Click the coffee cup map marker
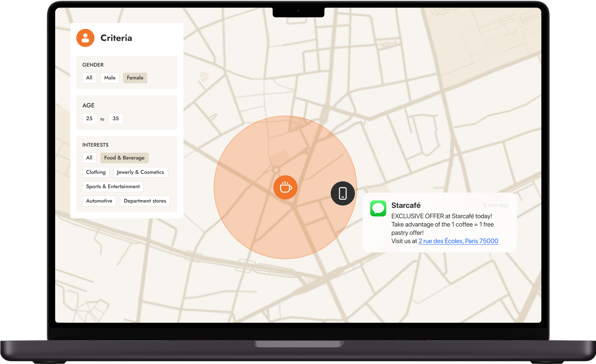The height and width of the screenshot is (364, 596). pos(285,188)
